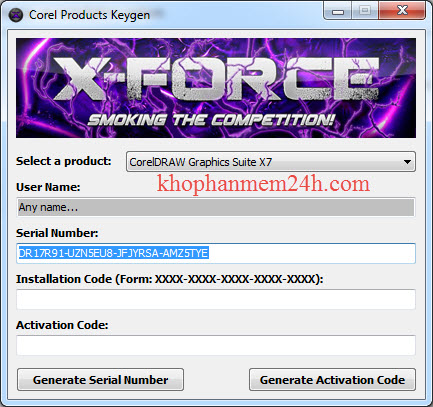This screenshot has width=433, height=407.
Task: Click the Smoking the Competition tagline
Action: coord(211,120)
